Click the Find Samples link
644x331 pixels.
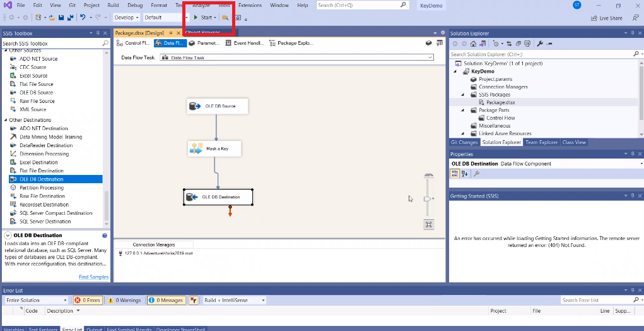93,277
